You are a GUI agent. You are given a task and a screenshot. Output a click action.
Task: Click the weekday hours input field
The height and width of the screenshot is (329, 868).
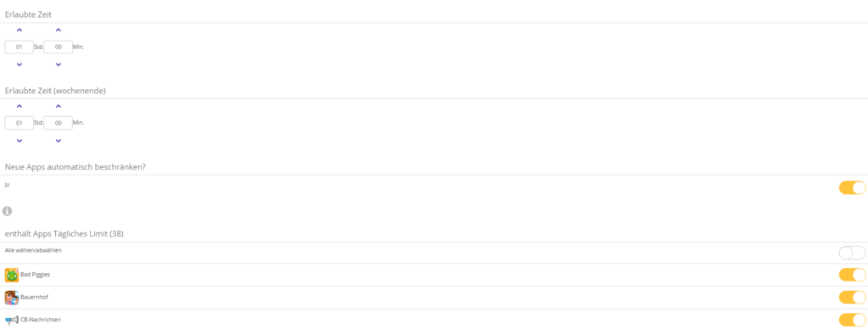tap(19, 47)
